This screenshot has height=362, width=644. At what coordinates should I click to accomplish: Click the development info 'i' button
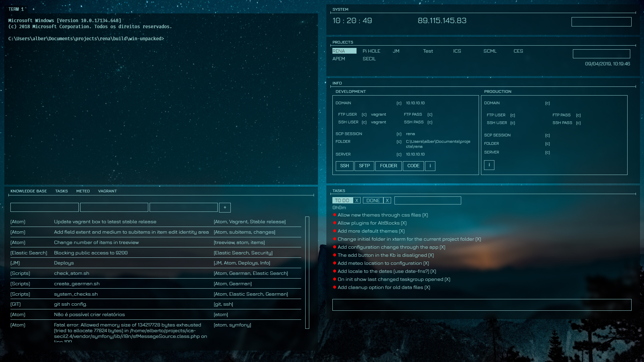pyautogui.click(x=430, y=166)
